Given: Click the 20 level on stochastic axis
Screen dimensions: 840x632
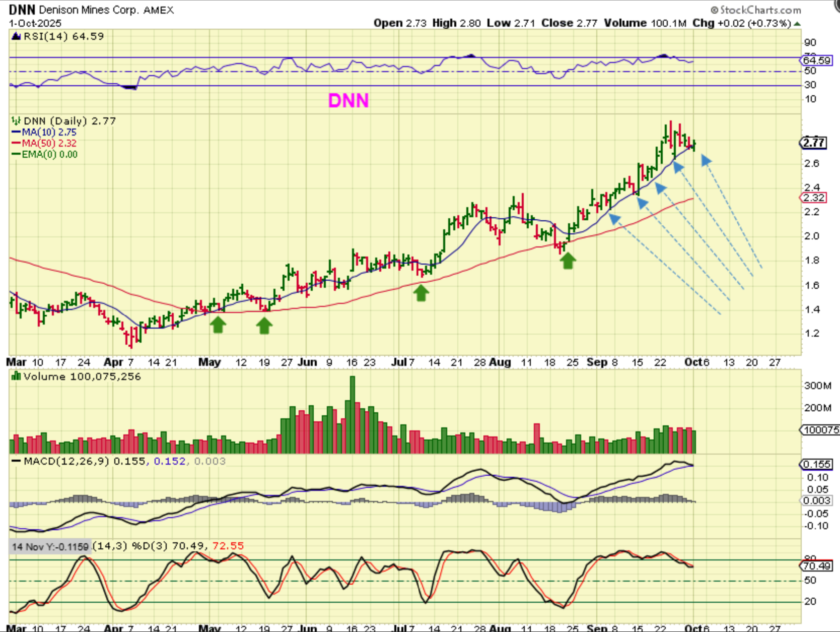Looking at the screenshot, I should coord(810,601).
